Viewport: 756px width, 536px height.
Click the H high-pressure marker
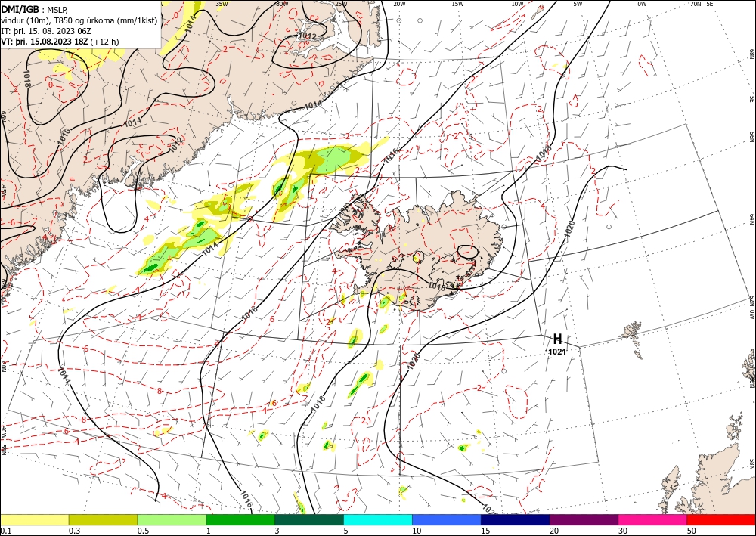557,339
